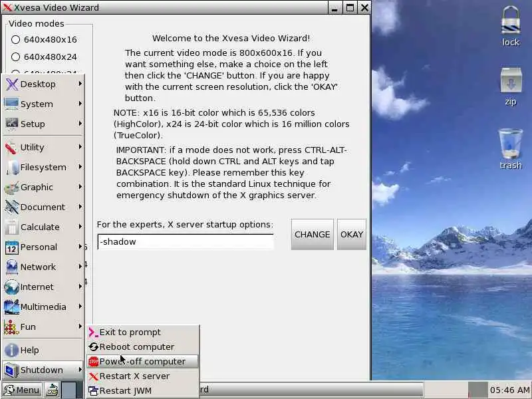Click the Shutdown menu icon
532x399 pixels.
point(11,370)
